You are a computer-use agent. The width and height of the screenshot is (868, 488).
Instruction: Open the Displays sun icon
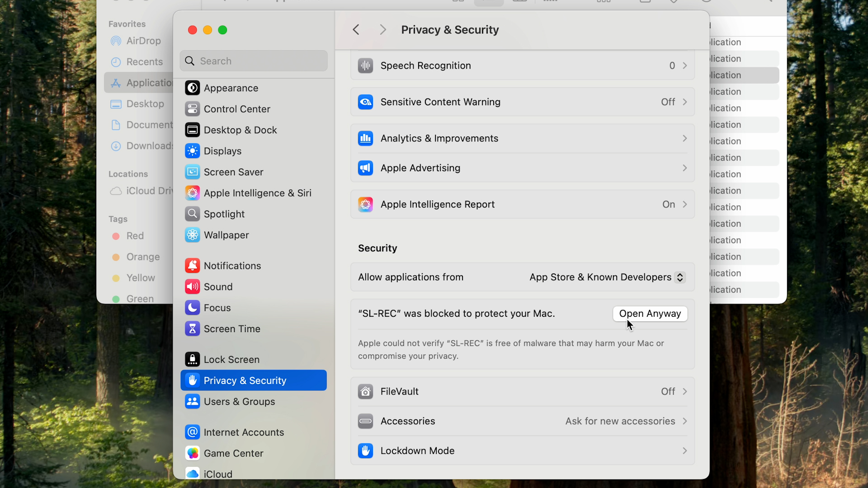192,151
